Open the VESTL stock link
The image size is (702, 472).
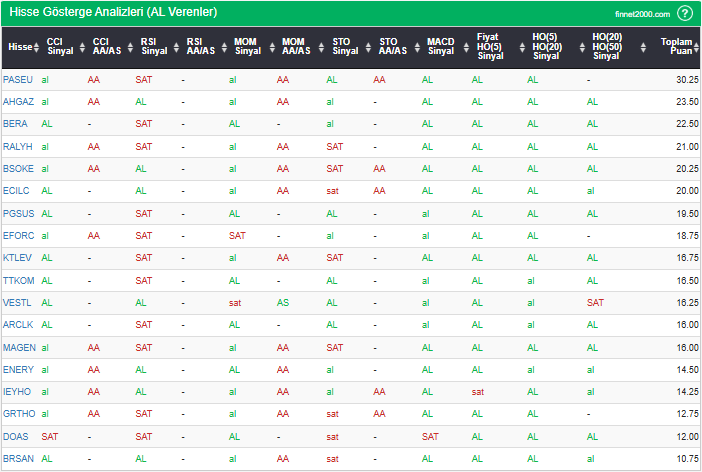click(x=17, y=303)
